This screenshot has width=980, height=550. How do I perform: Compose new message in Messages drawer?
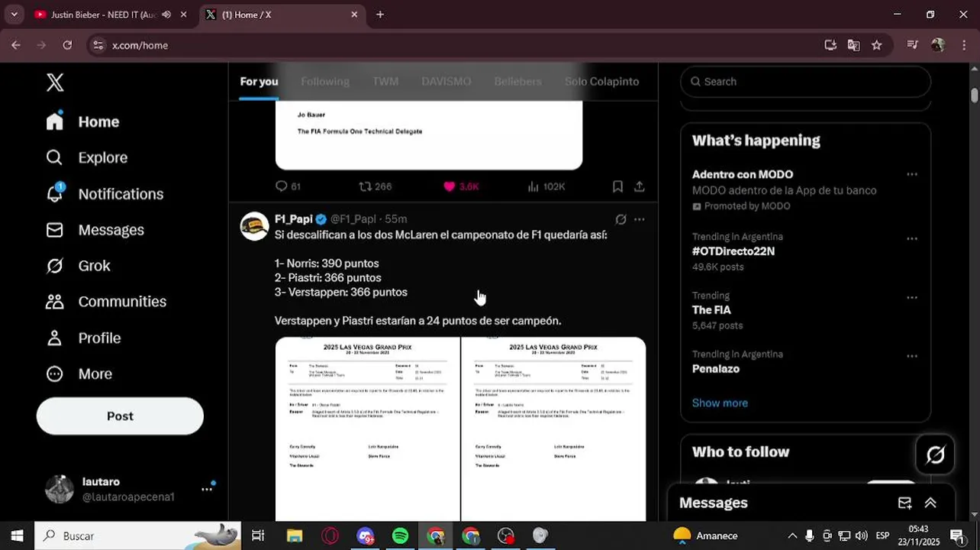[x=904, y=503]
